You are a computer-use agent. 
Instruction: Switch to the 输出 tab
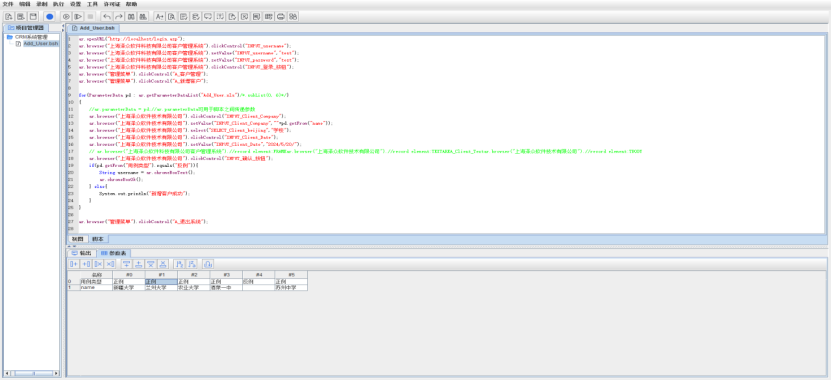coord(81,253)
